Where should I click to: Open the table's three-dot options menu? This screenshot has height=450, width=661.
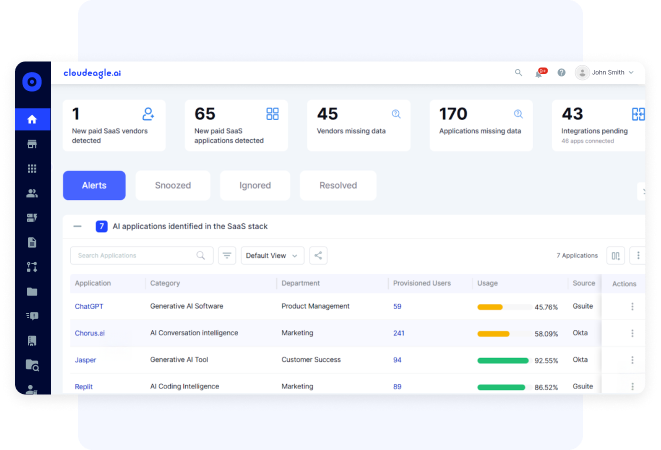pos(638,256)
